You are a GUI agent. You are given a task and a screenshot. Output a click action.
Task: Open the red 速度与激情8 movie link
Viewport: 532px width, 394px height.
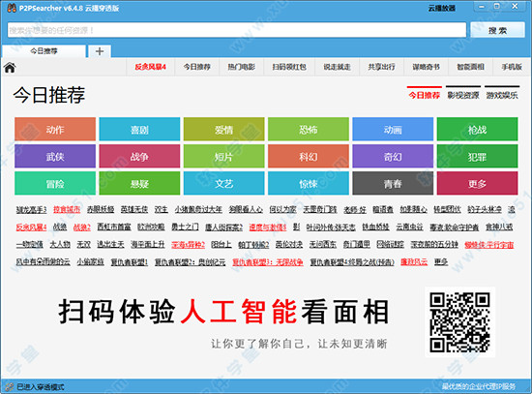(x=268, y=227)
